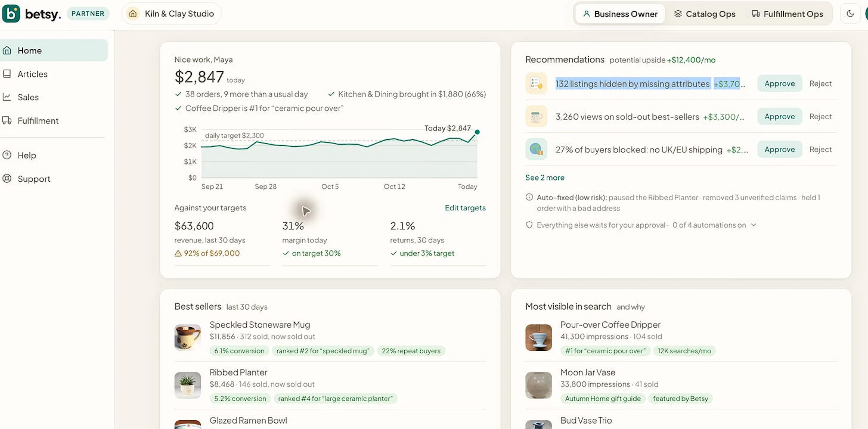Approve the 132 hidden listings recommendation

coord(779,84)
